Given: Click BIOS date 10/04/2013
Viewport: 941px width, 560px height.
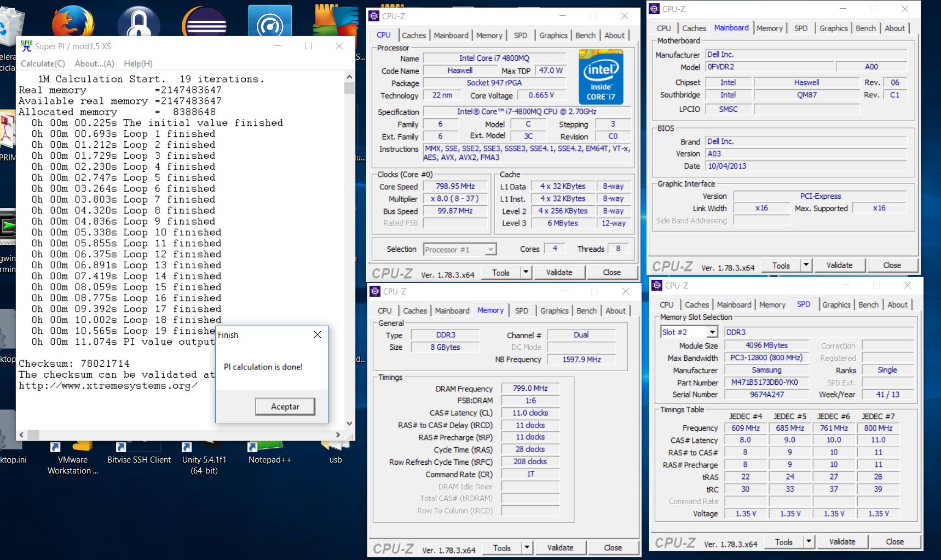Looking at the screenshot, I should [806, 166].
